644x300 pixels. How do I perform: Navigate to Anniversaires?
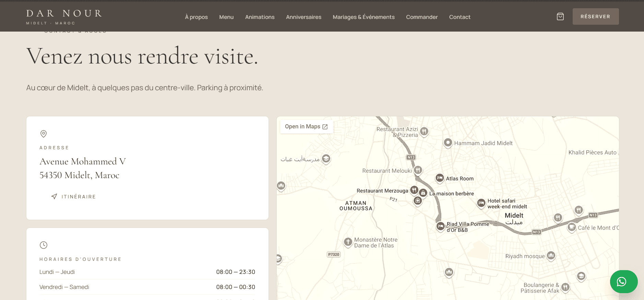pos(304,17)
